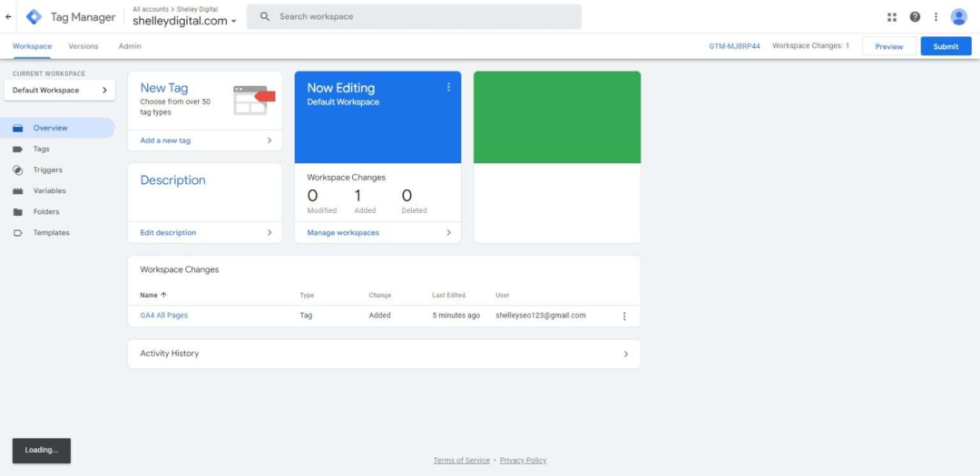Switch to the Workspace tab

(x=32, y=46)
